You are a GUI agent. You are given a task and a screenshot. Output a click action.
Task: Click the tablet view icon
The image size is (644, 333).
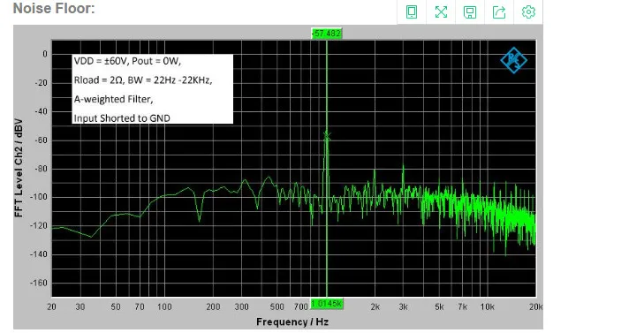(x=412, y=11)
